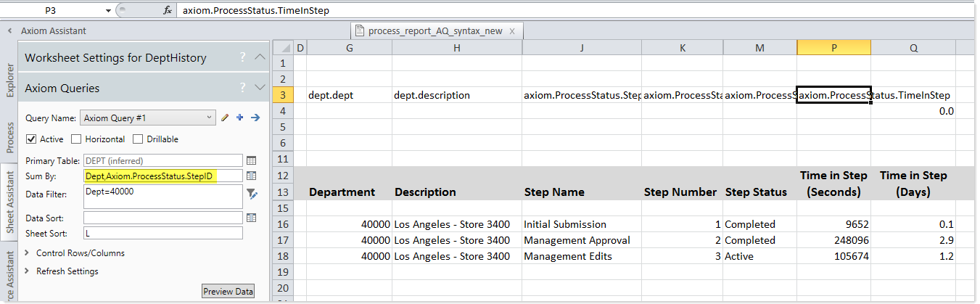
Task: Click the Preview Data button
Action: (x=228, y=292)
